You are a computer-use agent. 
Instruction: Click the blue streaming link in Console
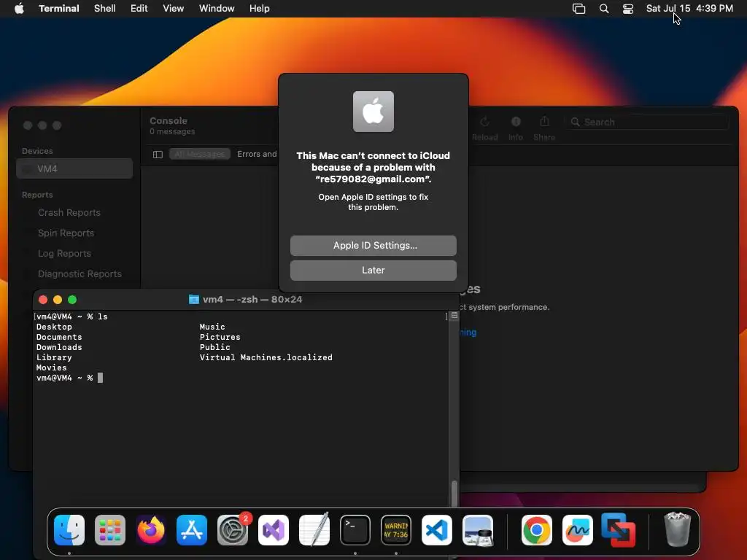[x=468, y=332]
